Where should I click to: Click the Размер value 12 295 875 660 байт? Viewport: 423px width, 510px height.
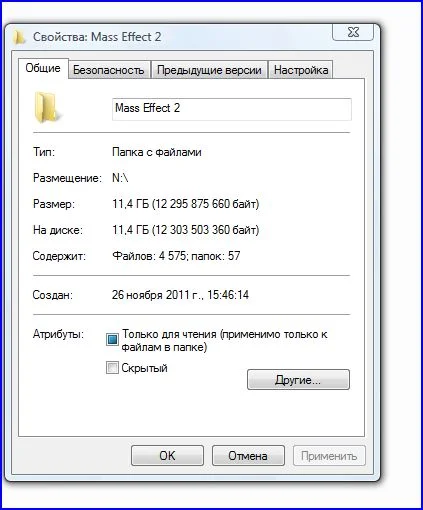tap(205, 204)
